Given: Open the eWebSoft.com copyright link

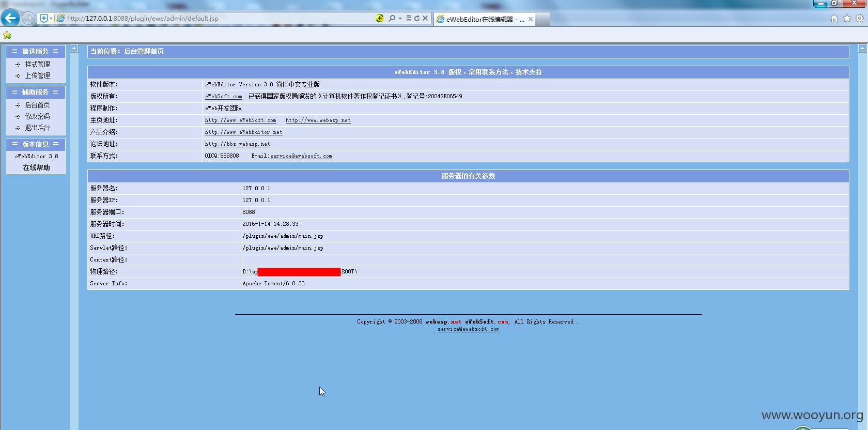Looking at the screenshot, I should tap(223, 97).
